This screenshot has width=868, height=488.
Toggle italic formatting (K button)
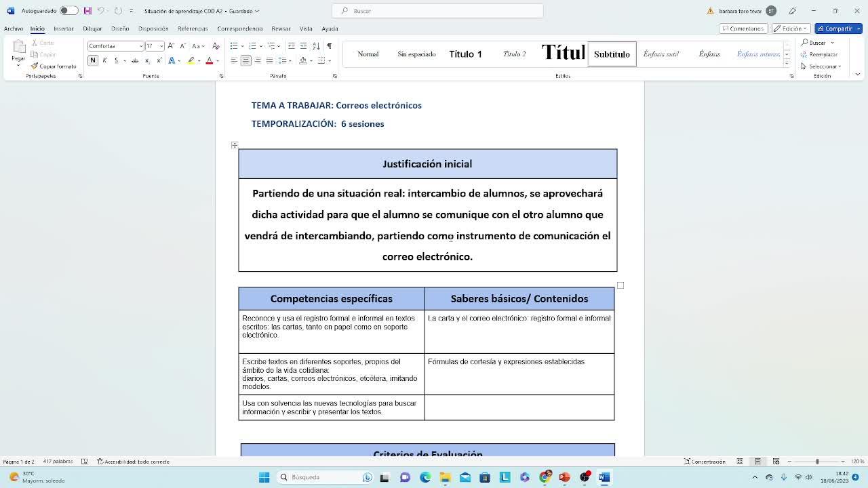pyautogui.click(x=104, y=60)
